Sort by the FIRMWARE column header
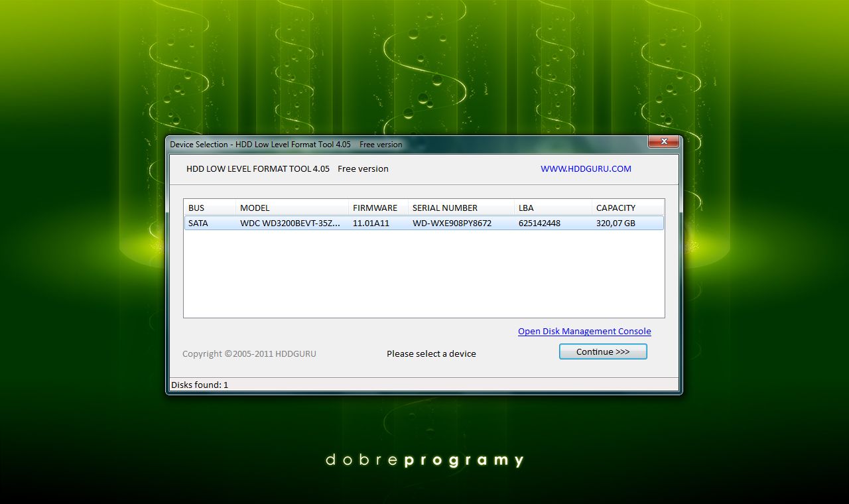849x504 pixels. point(378,208)
